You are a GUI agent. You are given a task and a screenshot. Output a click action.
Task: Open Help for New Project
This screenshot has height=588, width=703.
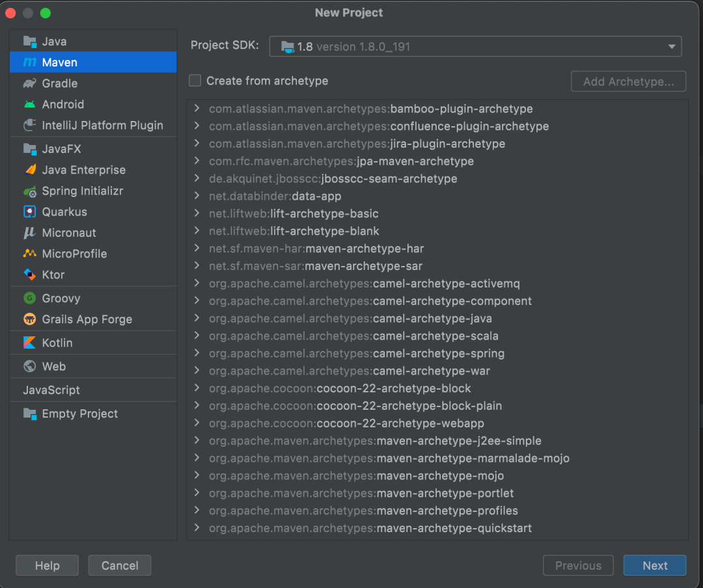point(47,566)
